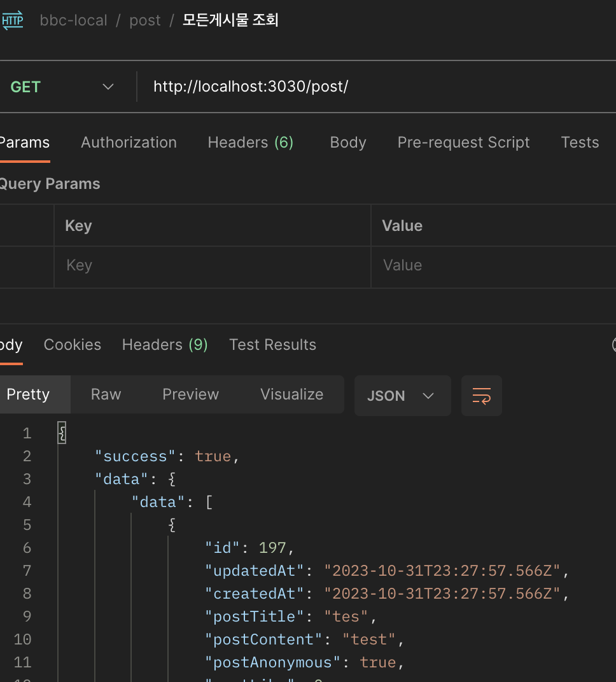Screen dimensions: 616x682
Task: Click the bbc-local breadcrumb link
Action: [x=74, y=20]
